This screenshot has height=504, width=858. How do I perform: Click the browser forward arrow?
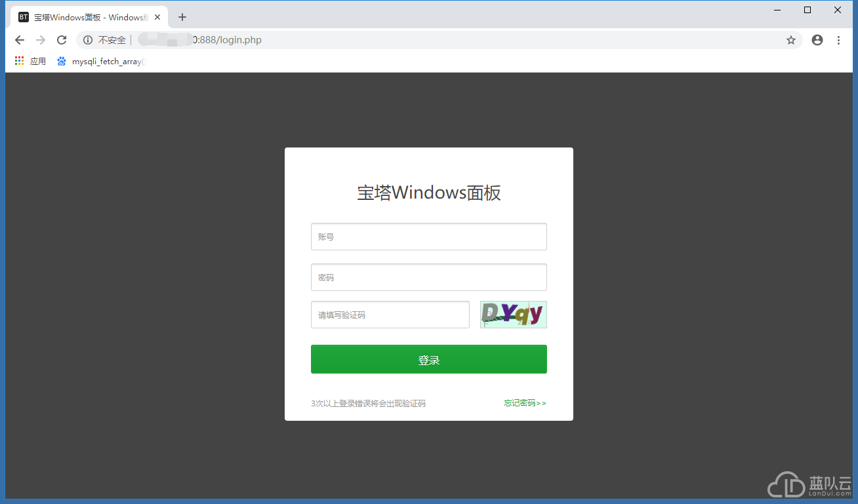[x=41, y=40]
